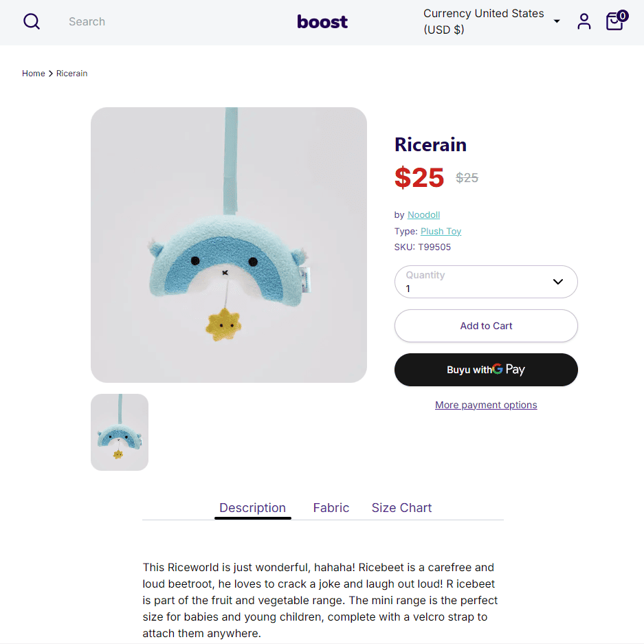
Task: Click the boost store logo
Action: [x=322, y=22]
